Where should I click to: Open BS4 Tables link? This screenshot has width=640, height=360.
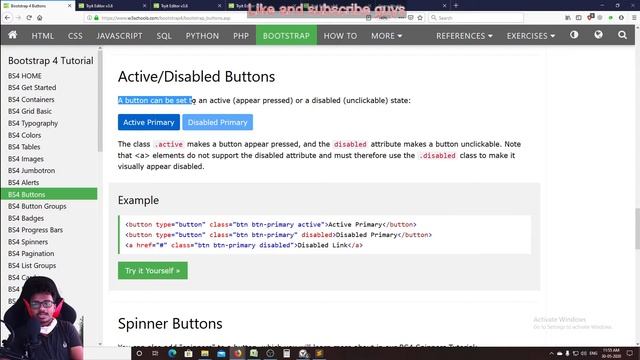click(x=24, y=147)
